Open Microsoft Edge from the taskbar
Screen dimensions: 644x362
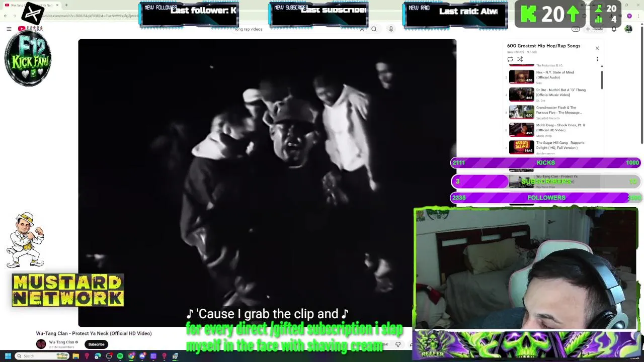pos(98,356)
